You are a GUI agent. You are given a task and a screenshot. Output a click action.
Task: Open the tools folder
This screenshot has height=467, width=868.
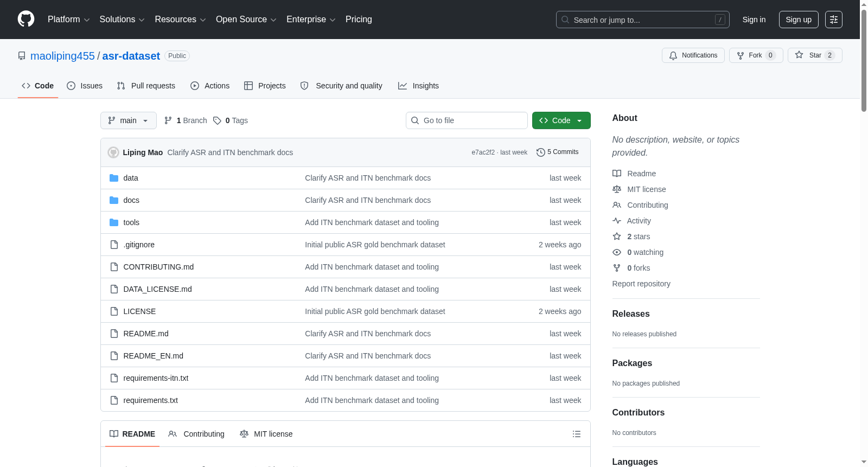tap(131, 222)
